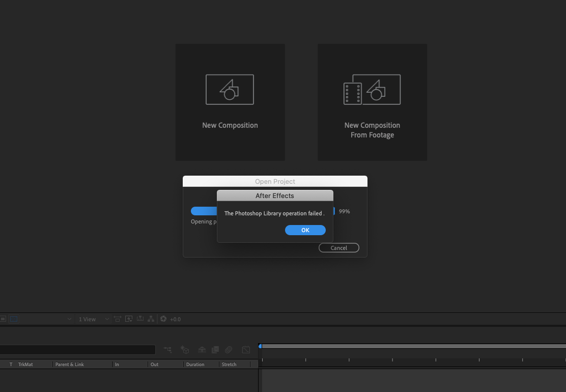Click the Photoshop Library operation failed message
This screenshot has width=566, height=392.
274,213
